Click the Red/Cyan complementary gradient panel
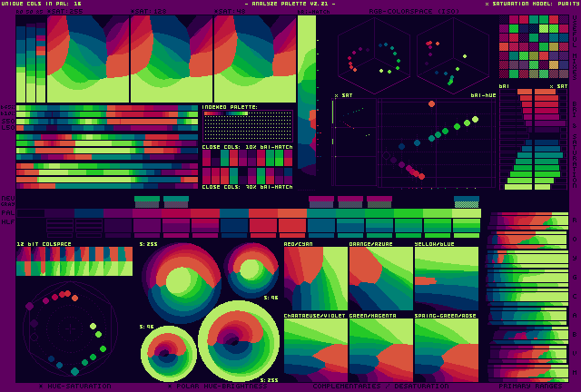581x392 pixels. (315, 281)
